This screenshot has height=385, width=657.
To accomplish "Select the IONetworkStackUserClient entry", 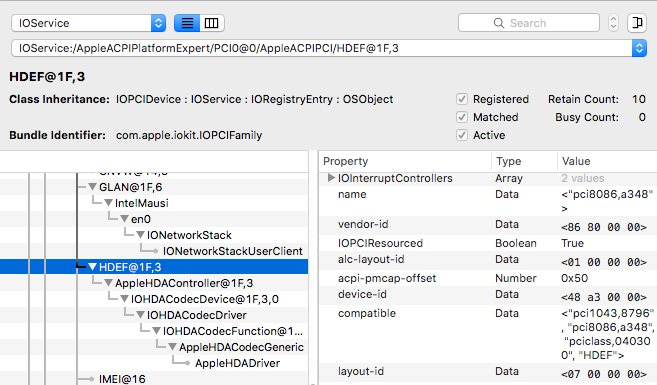I will tap(233, 251).
